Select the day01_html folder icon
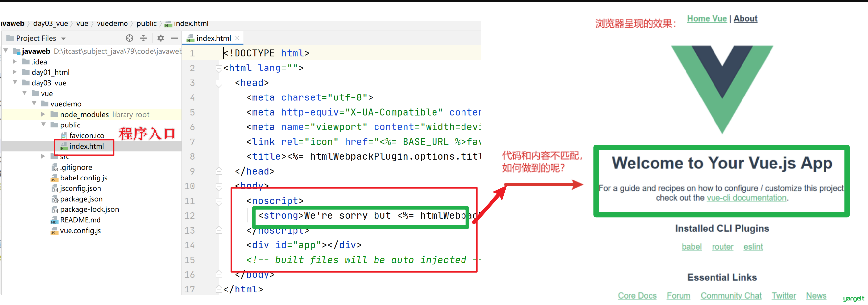 [26, 72]
